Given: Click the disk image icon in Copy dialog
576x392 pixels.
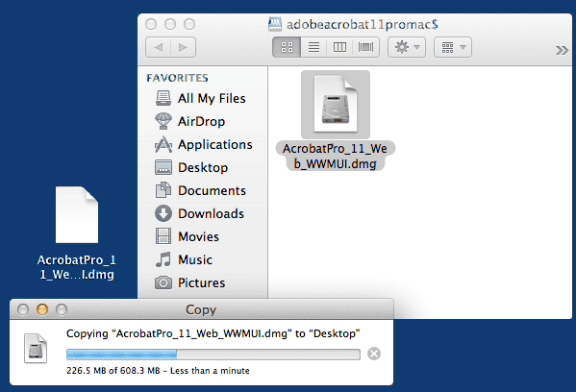Looking at the screenshot, I should pos(36,348).
